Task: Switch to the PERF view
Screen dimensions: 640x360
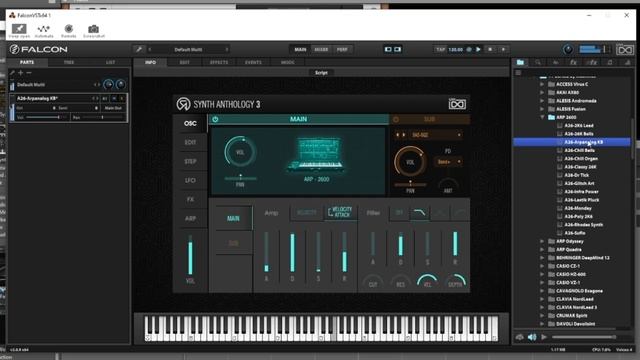Action: pyautogui.click(x=342, y=49)
